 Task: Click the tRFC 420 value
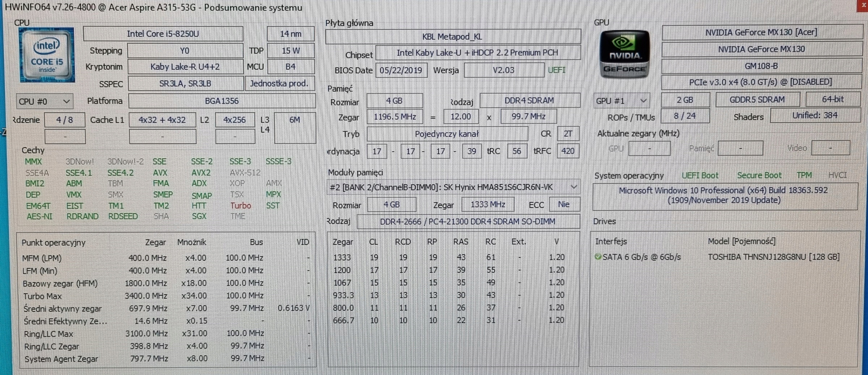568,151
